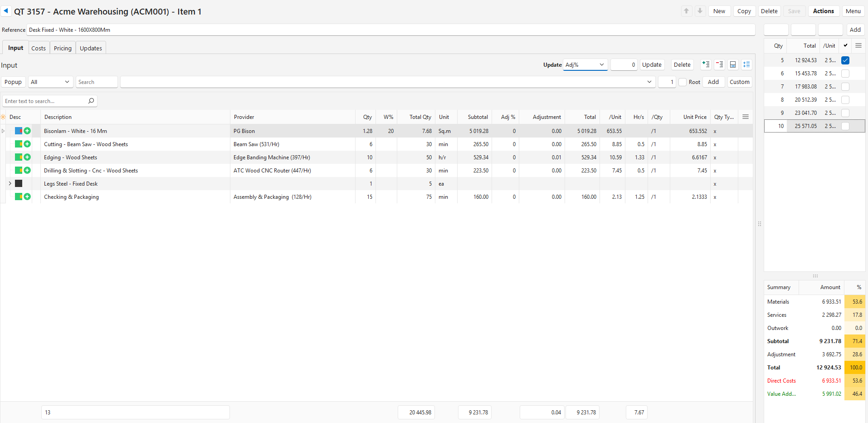Open the Updates tab

point(91,48)
